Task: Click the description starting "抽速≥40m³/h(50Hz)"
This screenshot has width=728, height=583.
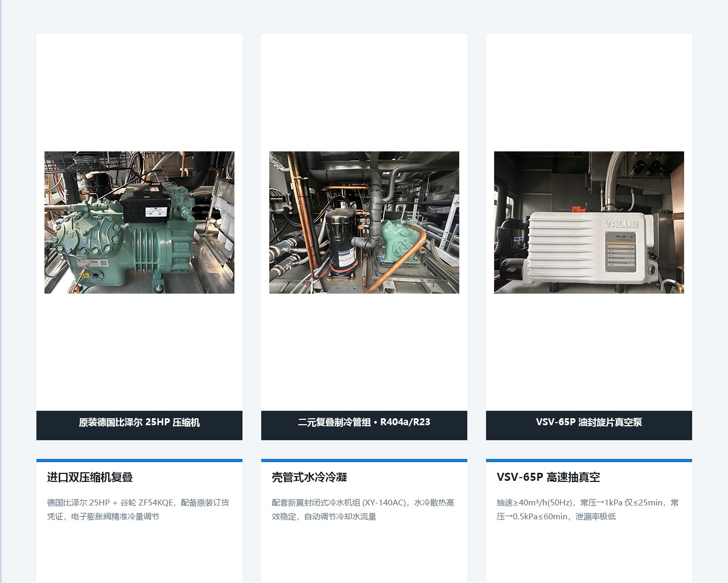Action: click(x=588, y=510)
